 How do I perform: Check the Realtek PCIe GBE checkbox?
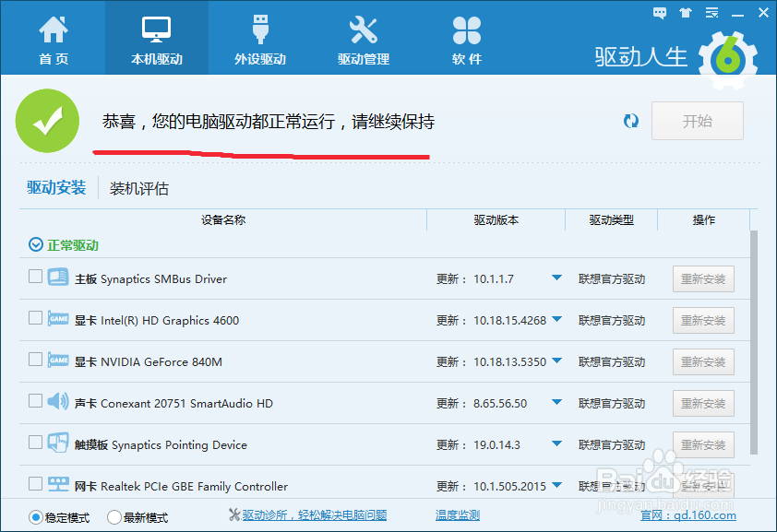[35, 483]
